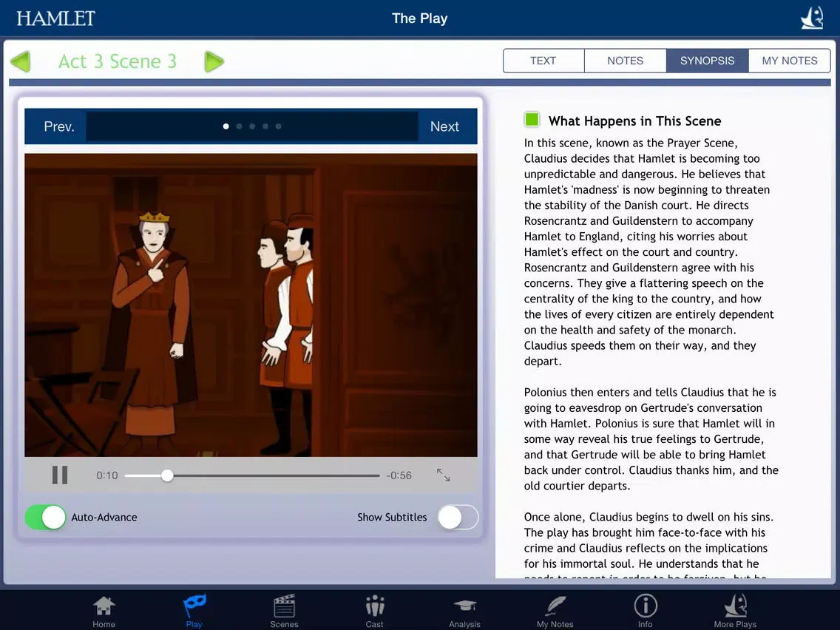Click the Act 3 Scene 3 title
This screenshot has width=840, height=630.
(118, 61)
